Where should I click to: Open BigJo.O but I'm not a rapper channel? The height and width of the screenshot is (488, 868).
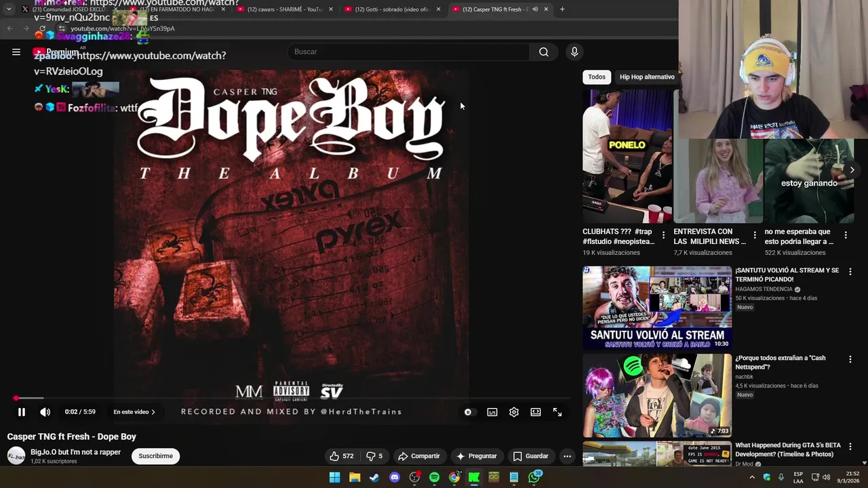pos(75,452)
